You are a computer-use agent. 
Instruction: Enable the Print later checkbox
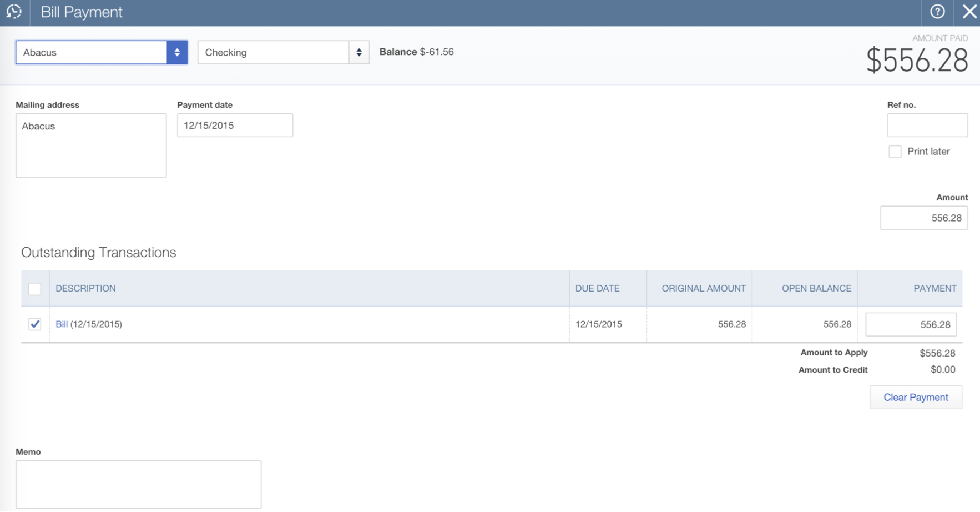pos(895,152)
